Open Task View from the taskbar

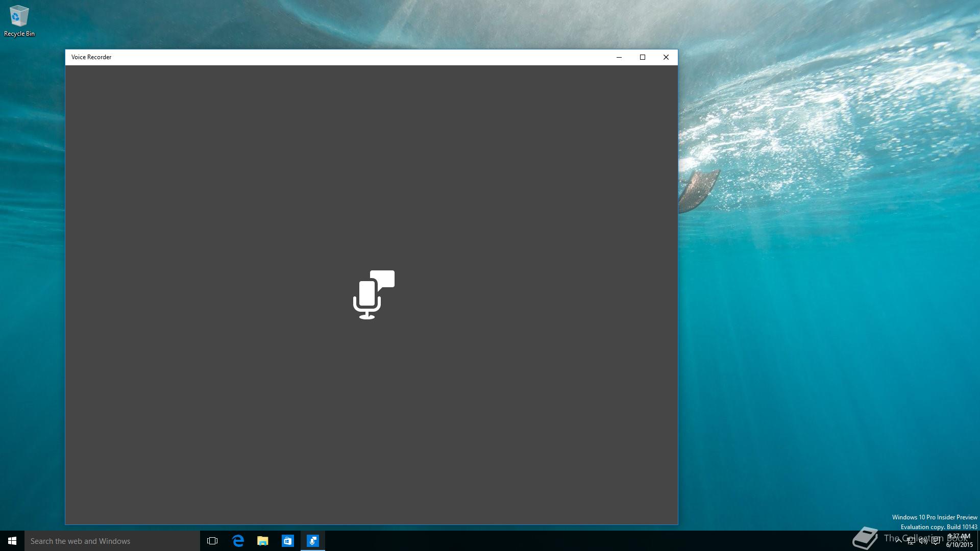pyautogui.click(x=212, y=541)
